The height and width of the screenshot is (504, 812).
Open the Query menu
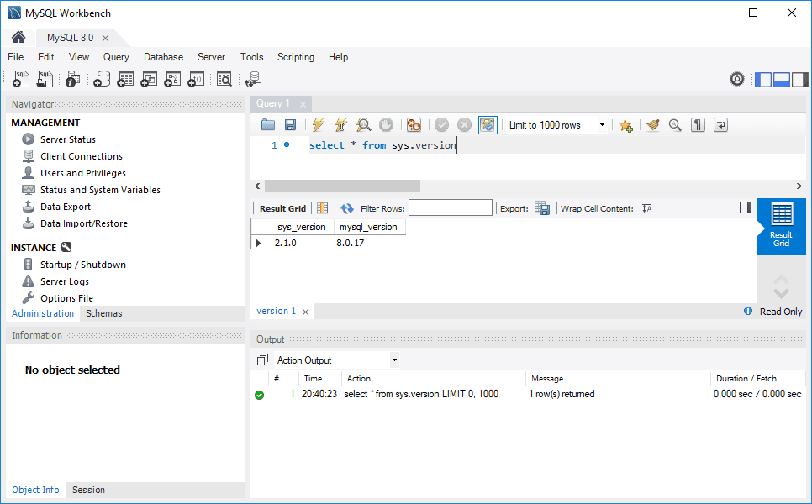[116, 57]
